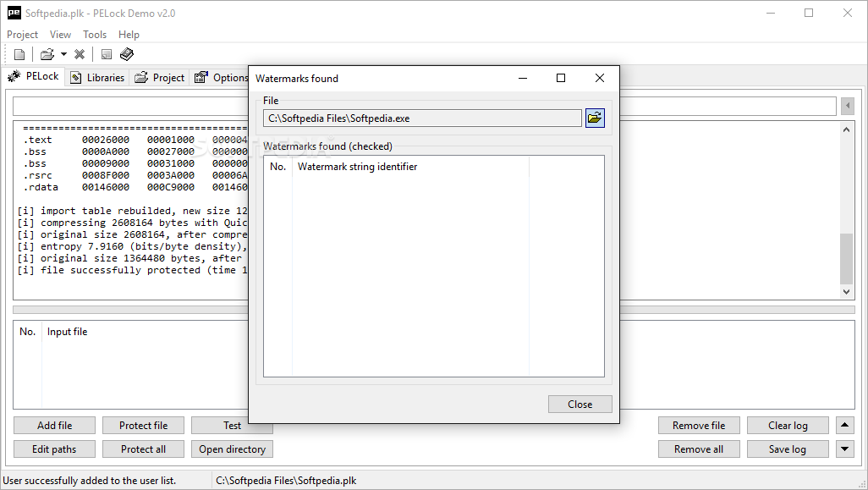Click status bar path Softpedia.plk

point(286,481)
